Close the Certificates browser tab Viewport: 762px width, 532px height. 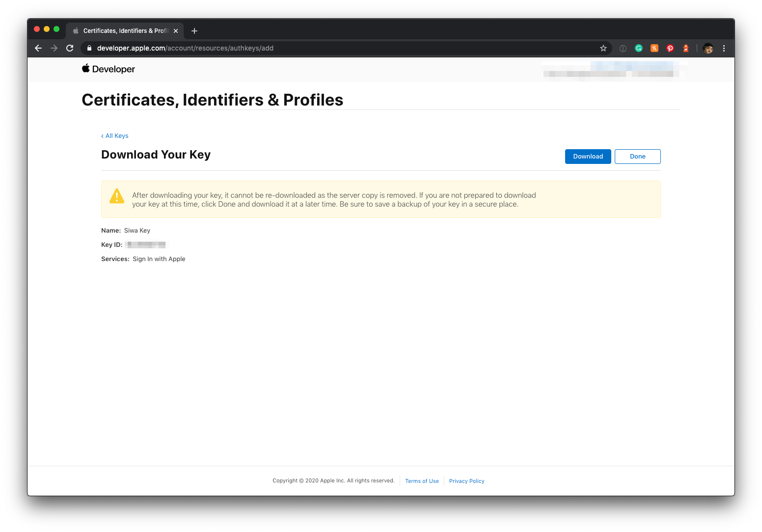coord(176,31)
